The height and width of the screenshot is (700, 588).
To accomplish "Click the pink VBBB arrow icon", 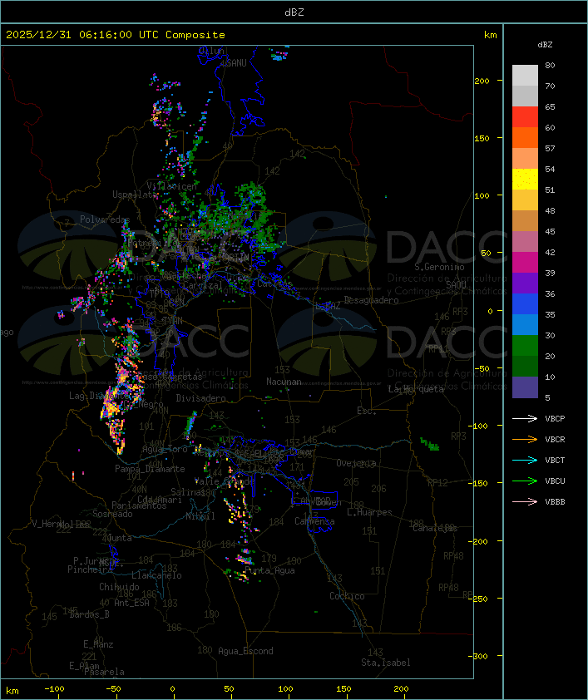I will click(525, 502).
